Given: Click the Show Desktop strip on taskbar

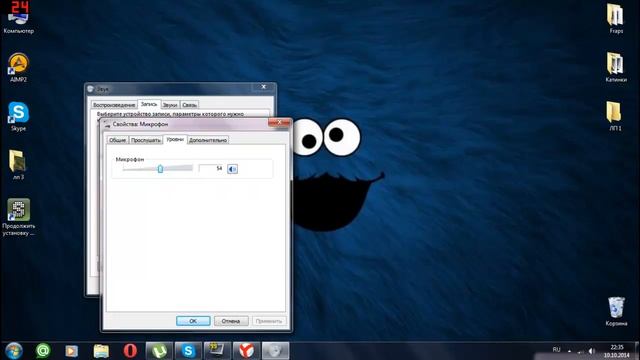Looking at the screenshot, I should click(x=637, y=351).
